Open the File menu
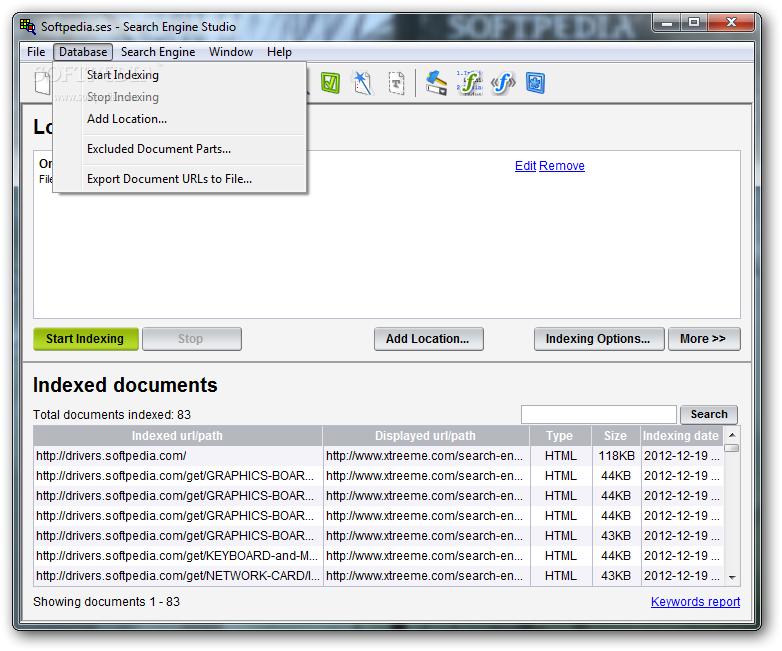This screenshot has width=782, height=651. point(36,52)
